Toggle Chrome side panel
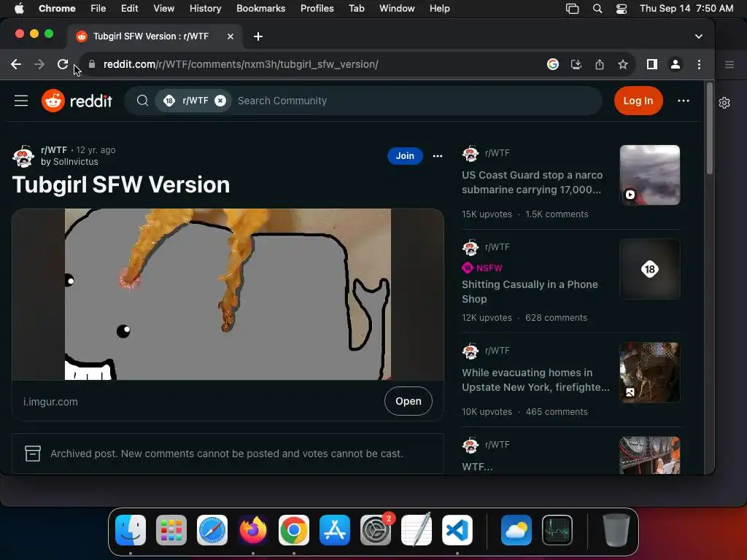The image size is (747, 560). 651,64
